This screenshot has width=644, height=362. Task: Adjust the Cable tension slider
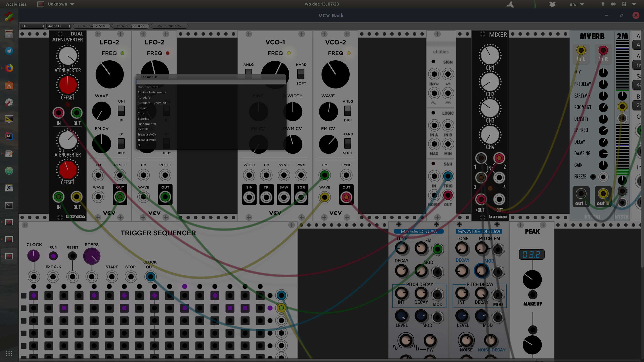point(131,26)
